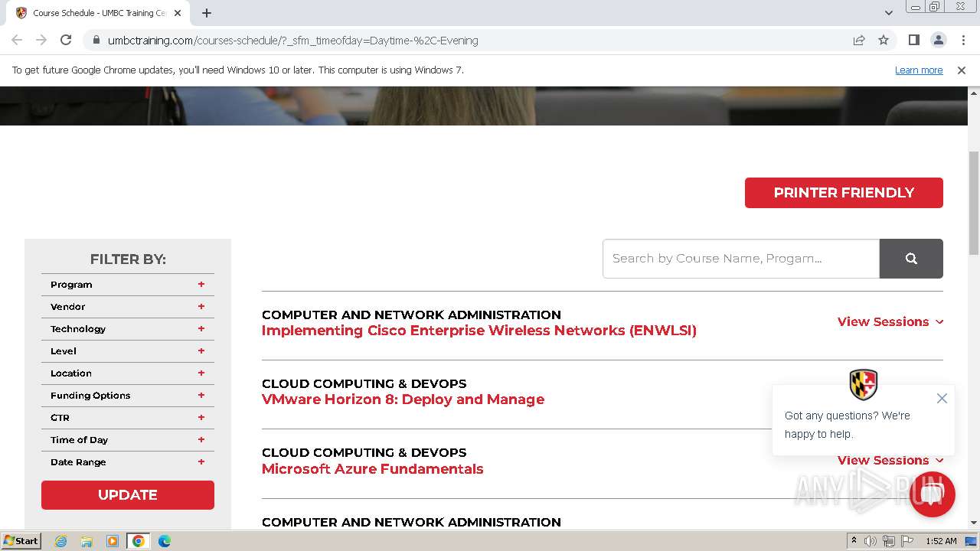Expand the GTR filter
Screen dimensions: 980x551
coord(128,418)
